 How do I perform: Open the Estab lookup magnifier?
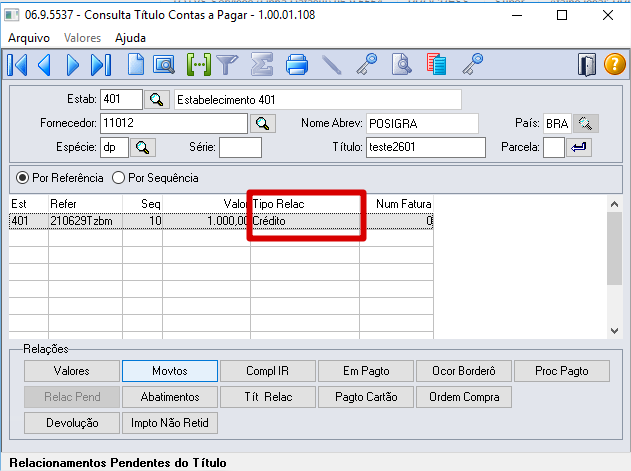[x=157, y=99]
